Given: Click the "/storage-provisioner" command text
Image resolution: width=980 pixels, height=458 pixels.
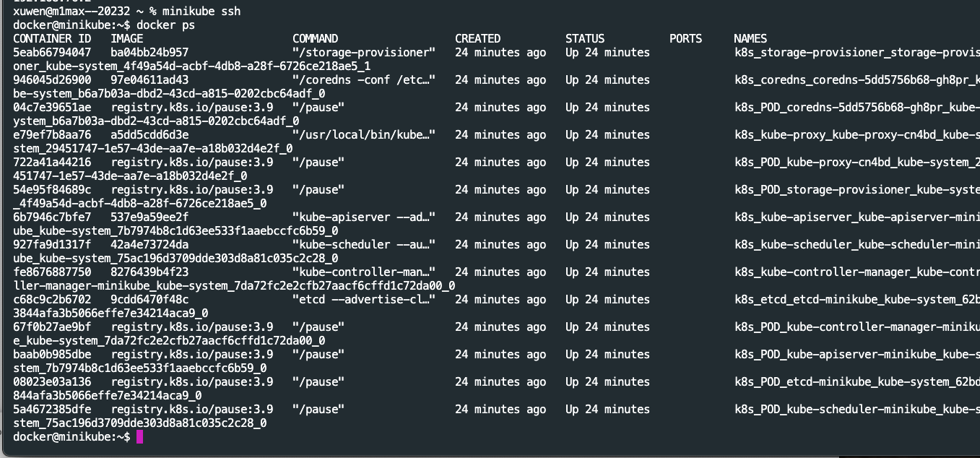Looking at the screenshot, I should point(364,52).
